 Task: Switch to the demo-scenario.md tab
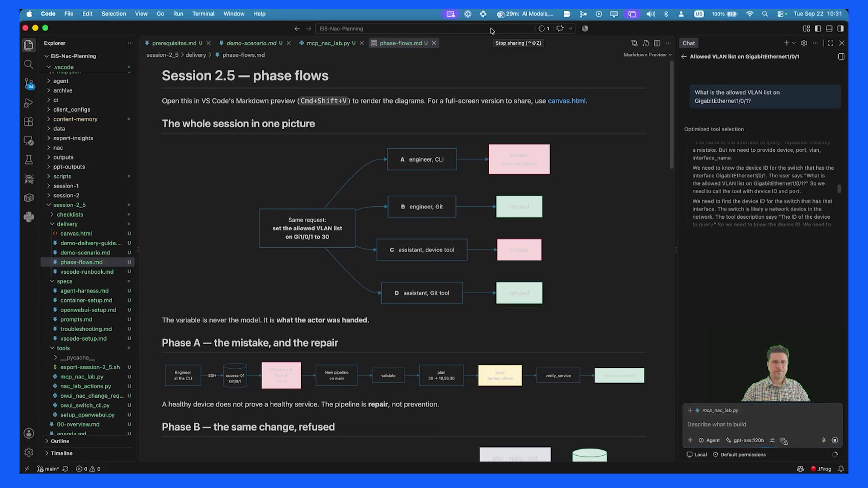[251, 43]
